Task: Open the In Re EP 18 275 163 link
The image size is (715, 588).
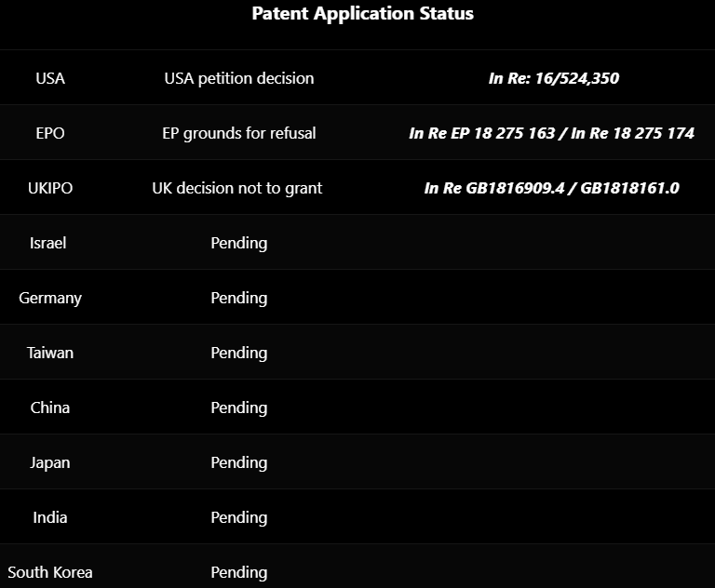Action: click(481, 133)
